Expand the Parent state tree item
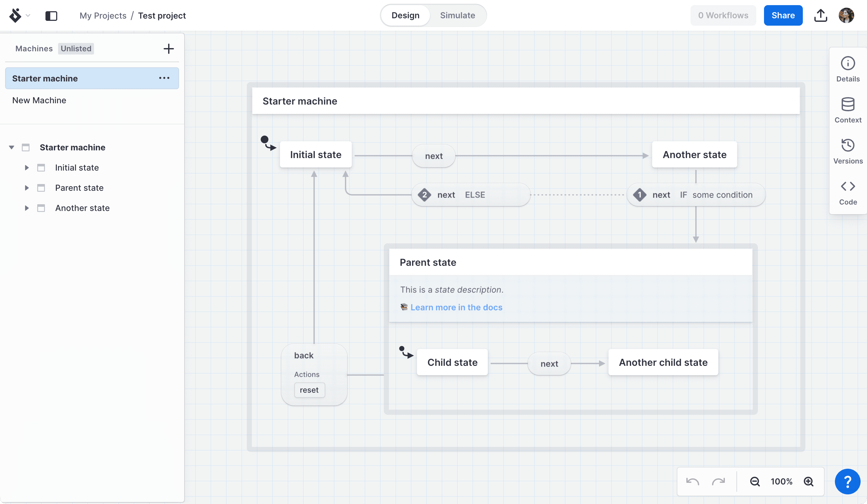867x504 pixels. click(x=27, y=188)
